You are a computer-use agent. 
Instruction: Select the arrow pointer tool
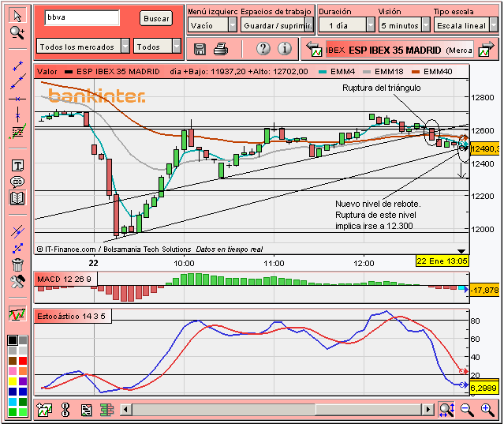[17, 16]
